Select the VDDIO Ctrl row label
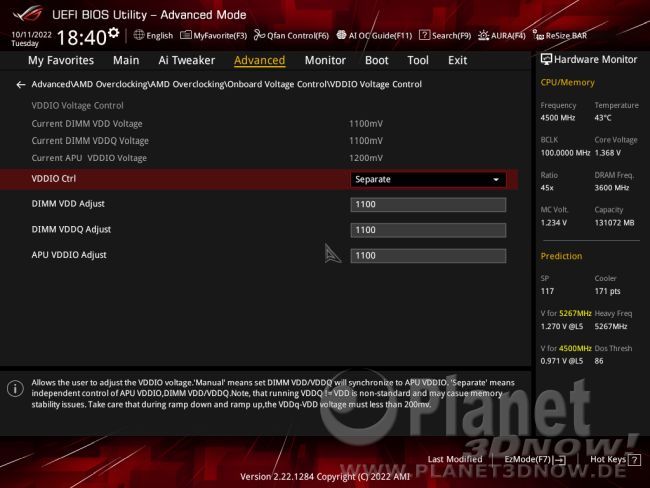Image resolution: width=650 pixels, height=488 pixels. (54, 179)
